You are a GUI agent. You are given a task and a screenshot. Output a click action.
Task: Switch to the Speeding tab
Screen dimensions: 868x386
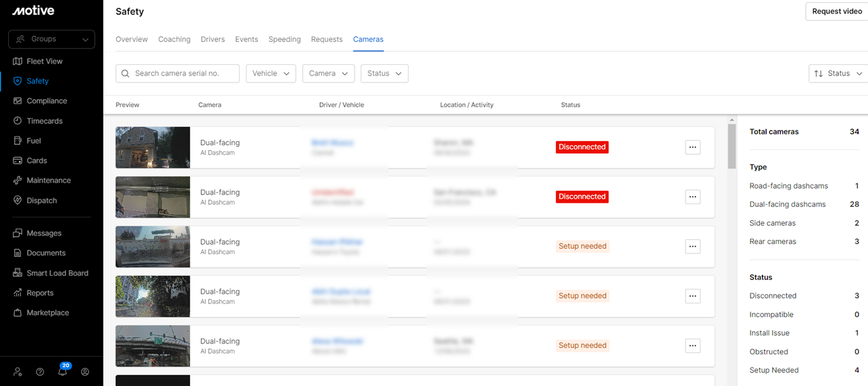284,39
